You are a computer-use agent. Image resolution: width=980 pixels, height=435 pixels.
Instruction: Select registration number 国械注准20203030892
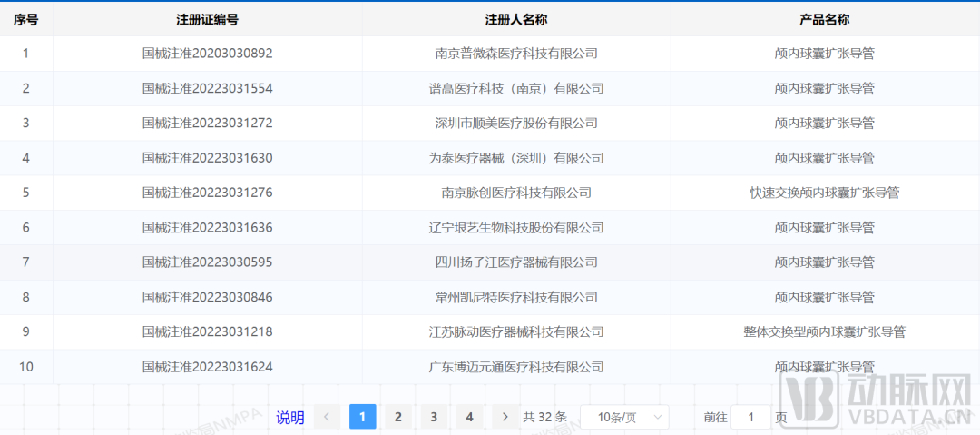(x=207, y=54)
